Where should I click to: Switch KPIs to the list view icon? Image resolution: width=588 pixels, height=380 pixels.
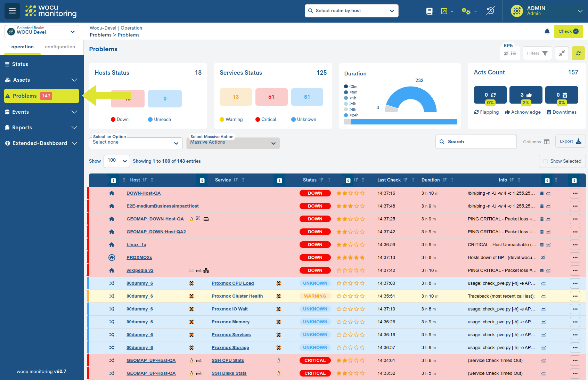pyautogui.click(x=513, y=54)
